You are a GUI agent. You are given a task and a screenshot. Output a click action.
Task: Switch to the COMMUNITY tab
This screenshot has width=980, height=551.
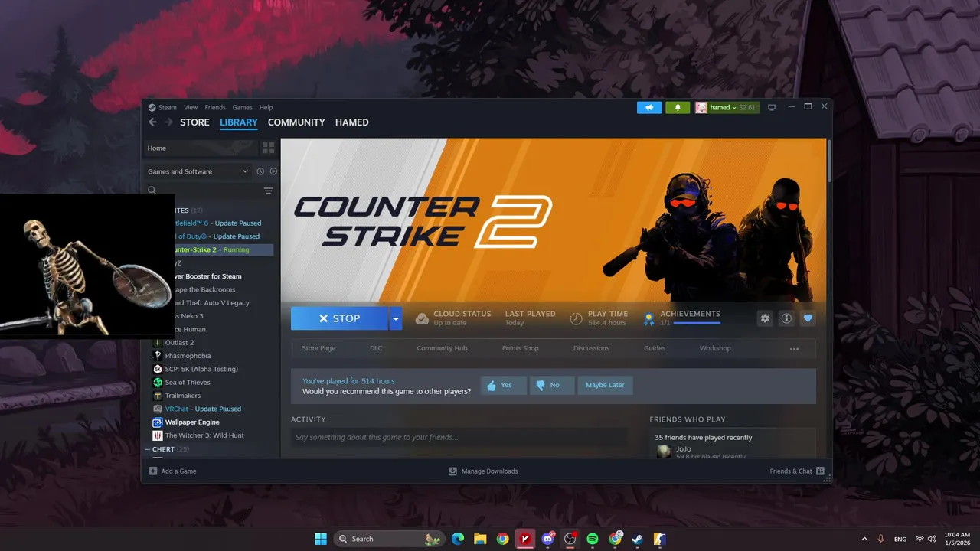296,122
